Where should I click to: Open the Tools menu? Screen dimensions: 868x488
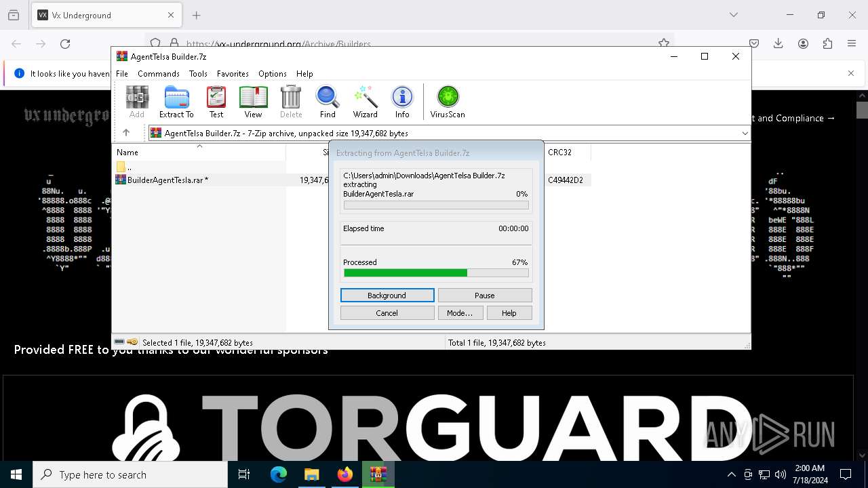[x=198, y=74]
